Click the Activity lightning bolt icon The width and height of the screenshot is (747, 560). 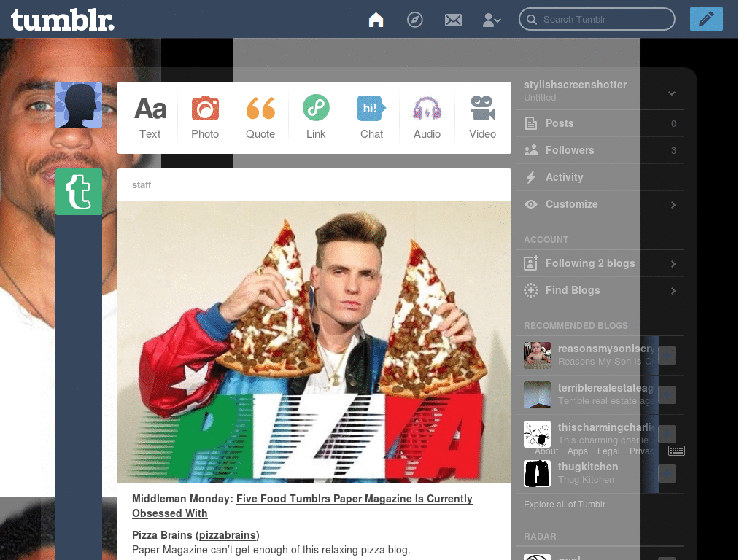[x=531, y=177]
